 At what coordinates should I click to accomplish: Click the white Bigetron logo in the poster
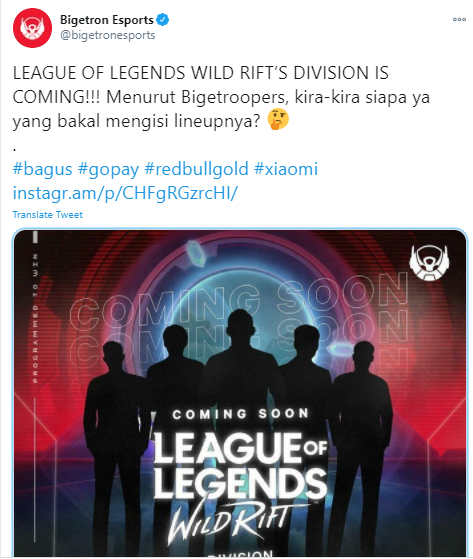429,262
